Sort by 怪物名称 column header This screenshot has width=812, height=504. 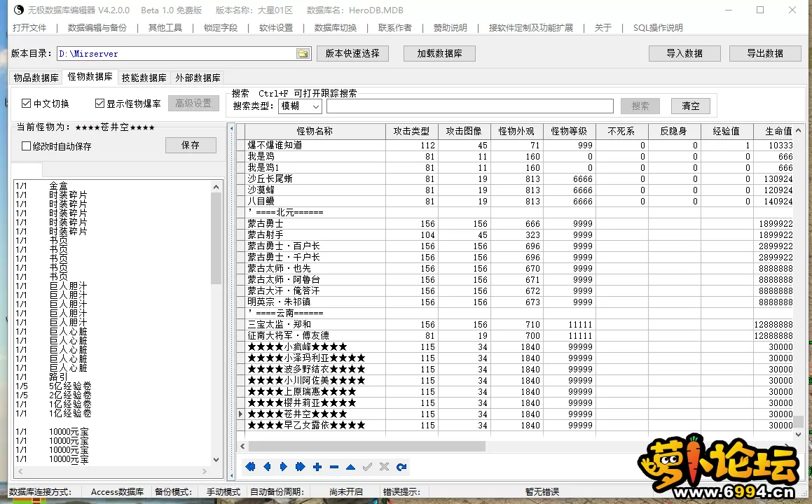[x=315, y=131]
